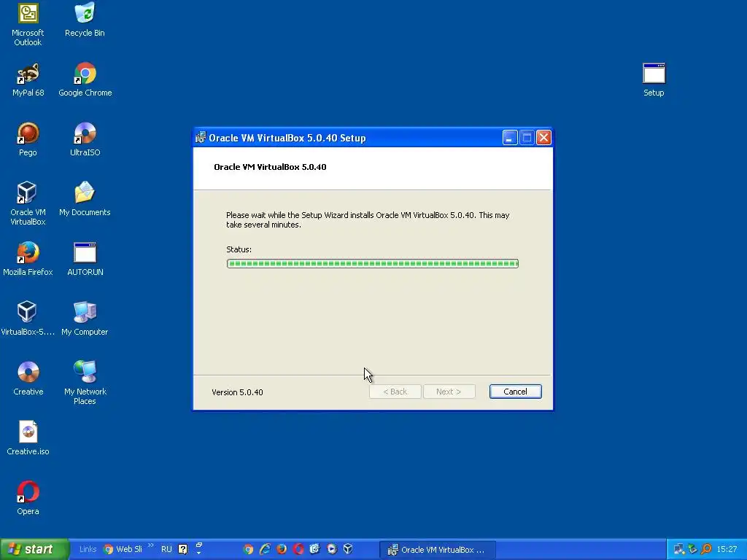Launch Firefox from the quick launch bar

point(282,549)
